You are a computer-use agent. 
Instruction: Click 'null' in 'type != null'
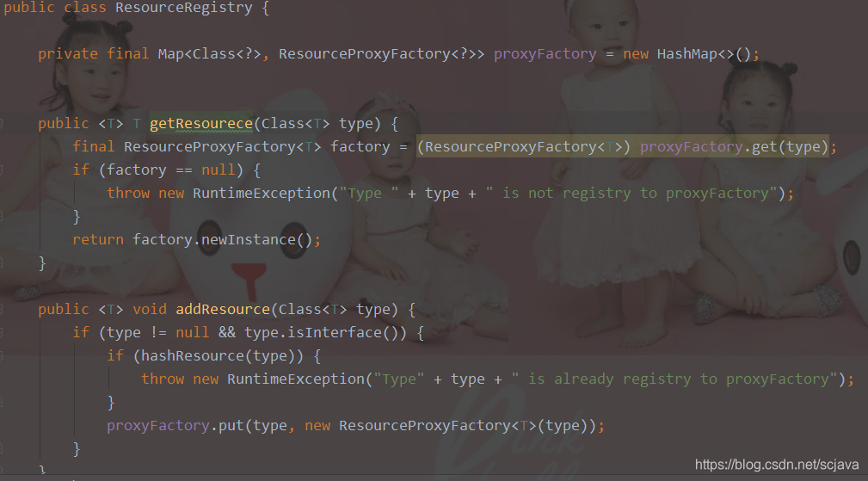point(192,333)
